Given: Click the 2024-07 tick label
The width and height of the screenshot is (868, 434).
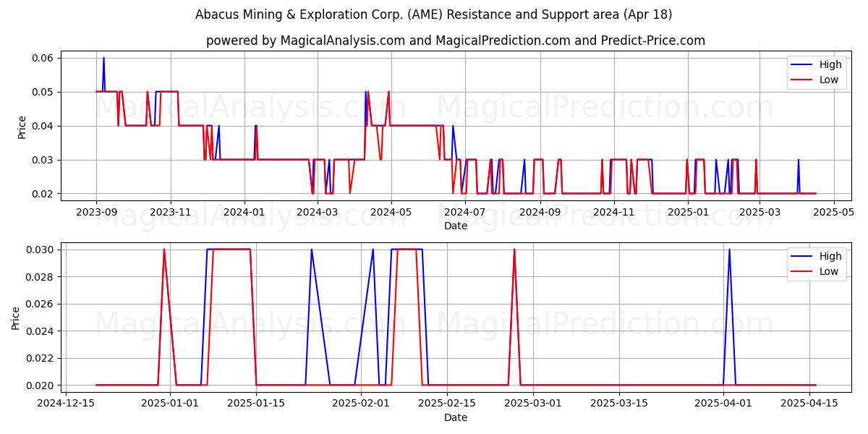Looking at the screenshot, I should tap(465, 212).
